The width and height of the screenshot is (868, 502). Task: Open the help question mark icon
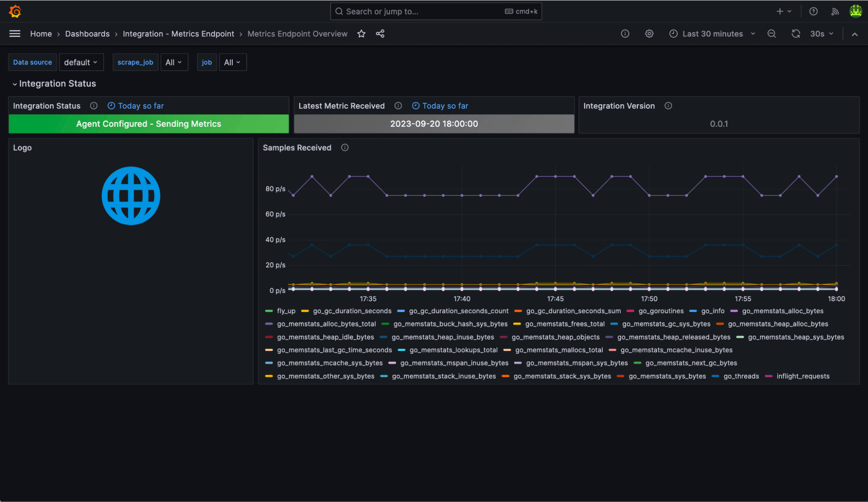point(814,11)
